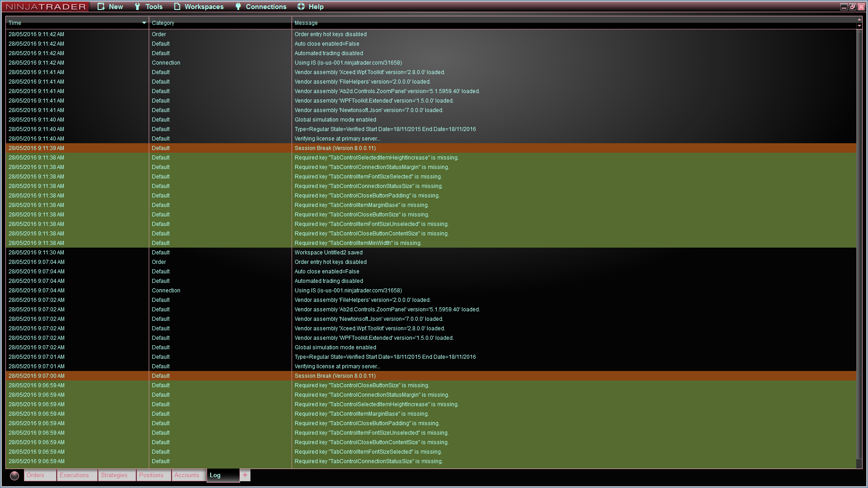Click the Tools wrench icon

137,7
